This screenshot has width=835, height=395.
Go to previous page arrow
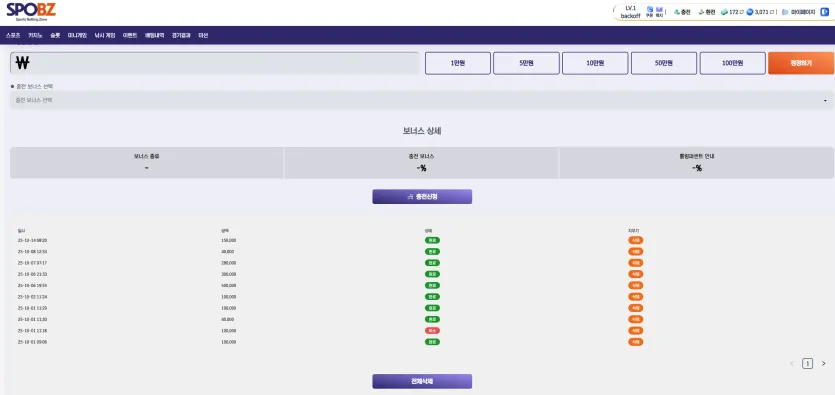pyautogui.click(x=791, y=364)
